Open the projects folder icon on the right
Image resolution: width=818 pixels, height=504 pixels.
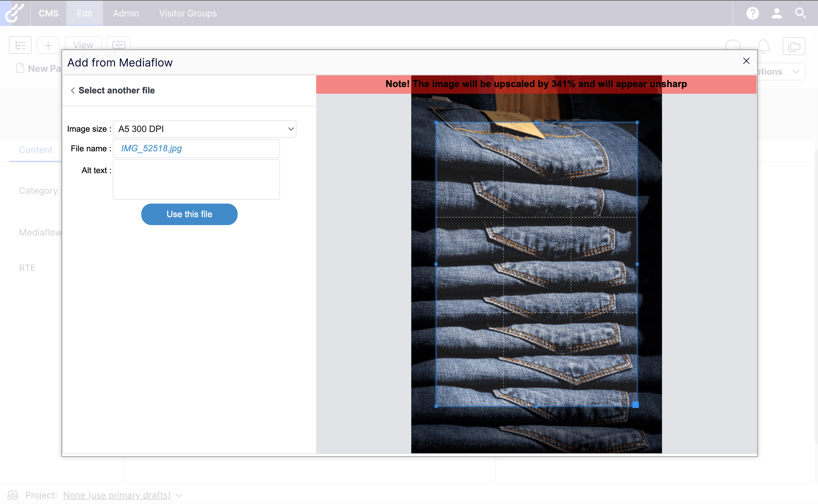794,46
